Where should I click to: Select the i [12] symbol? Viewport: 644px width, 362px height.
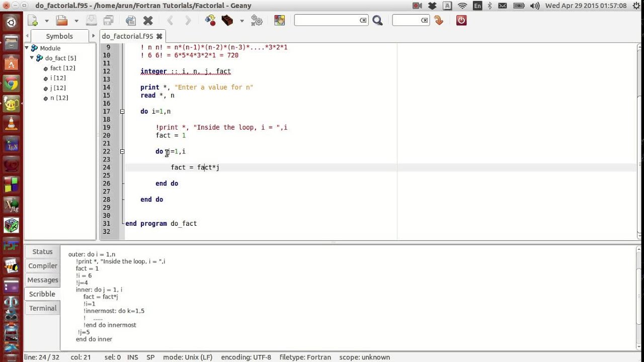pyautogui.click(x=58, y=78)
